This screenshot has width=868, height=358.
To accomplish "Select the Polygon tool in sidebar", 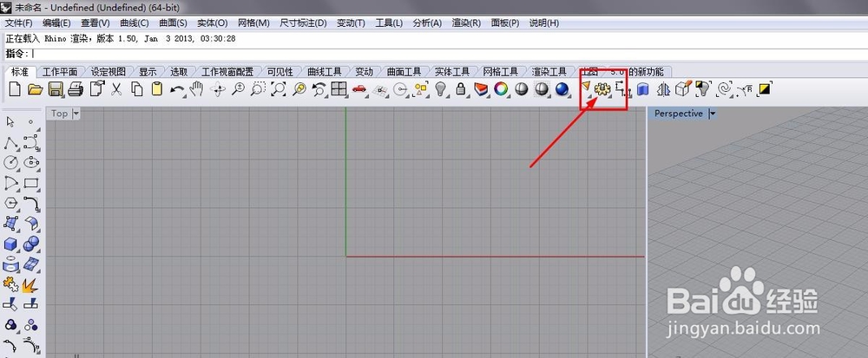I will tap(10, 204).
